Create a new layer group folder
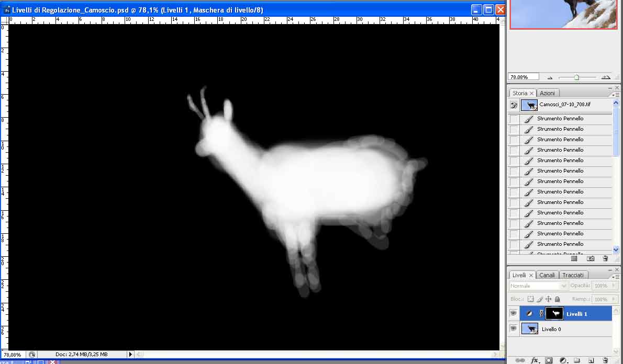The width and height of the screenshot is (623, 364). coord(577,360)
